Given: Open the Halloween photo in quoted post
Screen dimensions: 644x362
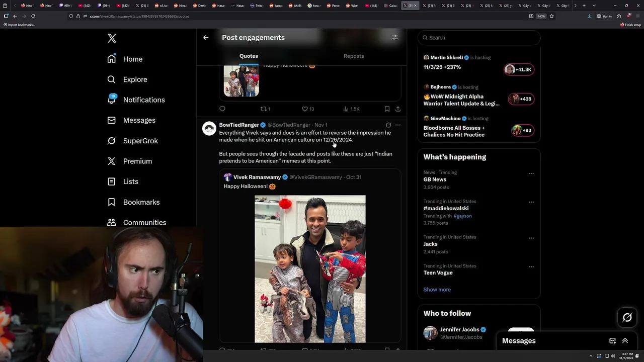Looking at the screenshot, I should click(310, 269).
